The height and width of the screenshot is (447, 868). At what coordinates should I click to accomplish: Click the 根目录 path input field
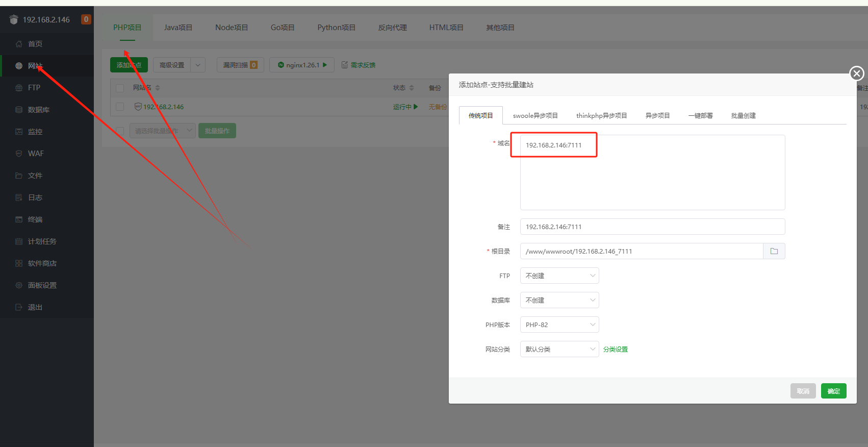(642, 251)
